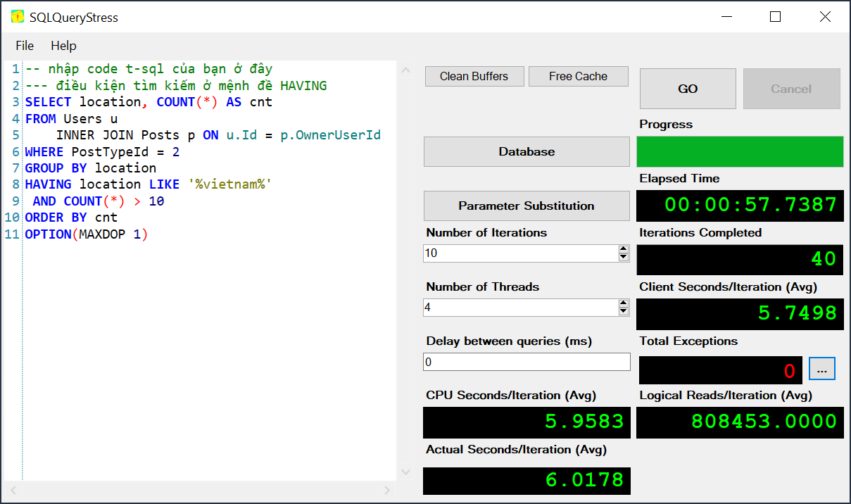This screenshot has width=851, height=504.
Task: Click the green Progress bar
Action: pos(740,151)
